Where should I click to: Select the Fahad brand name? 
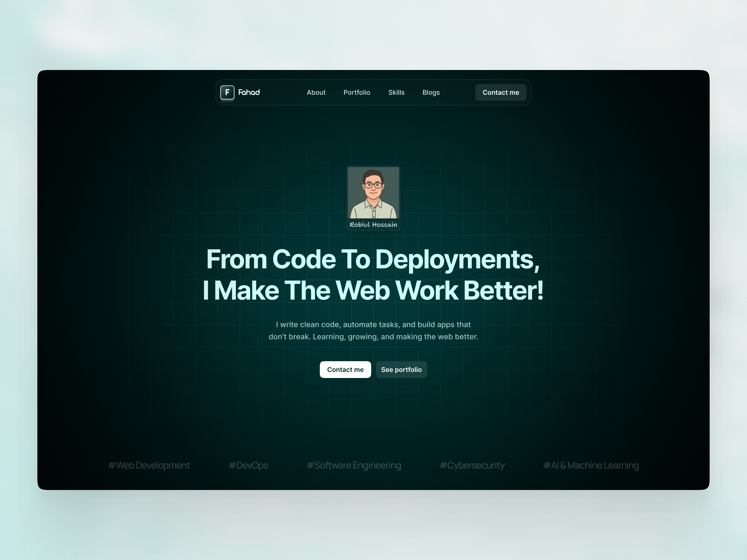tap(250, 92)
